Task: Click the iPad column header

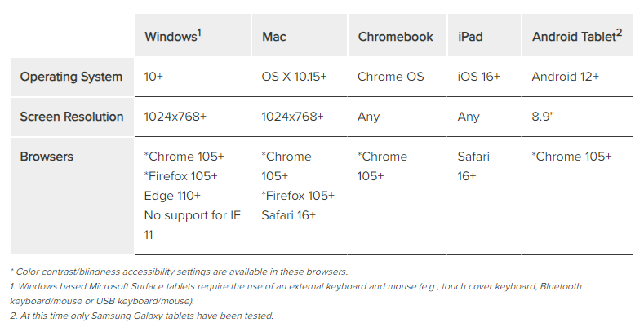Action: (472, 37)
